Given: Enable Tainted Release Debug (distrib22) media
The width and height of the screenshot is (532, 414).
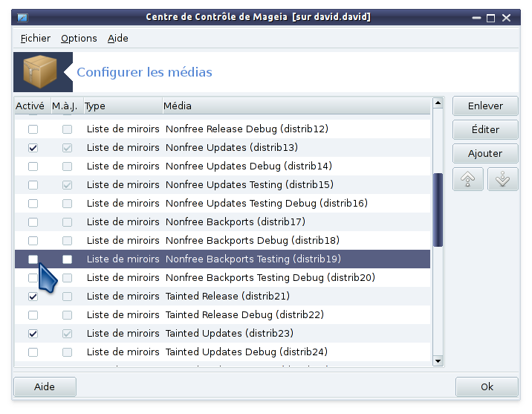Looking at the screenshot, I should [x=33, y=315].
